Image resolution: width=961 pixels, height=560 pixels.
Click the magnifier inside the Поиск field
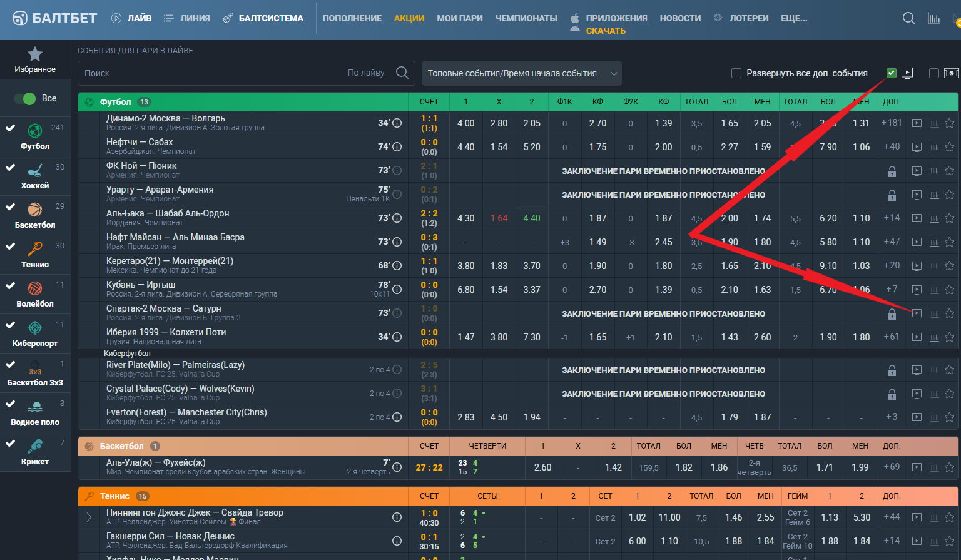click(402, 73)
